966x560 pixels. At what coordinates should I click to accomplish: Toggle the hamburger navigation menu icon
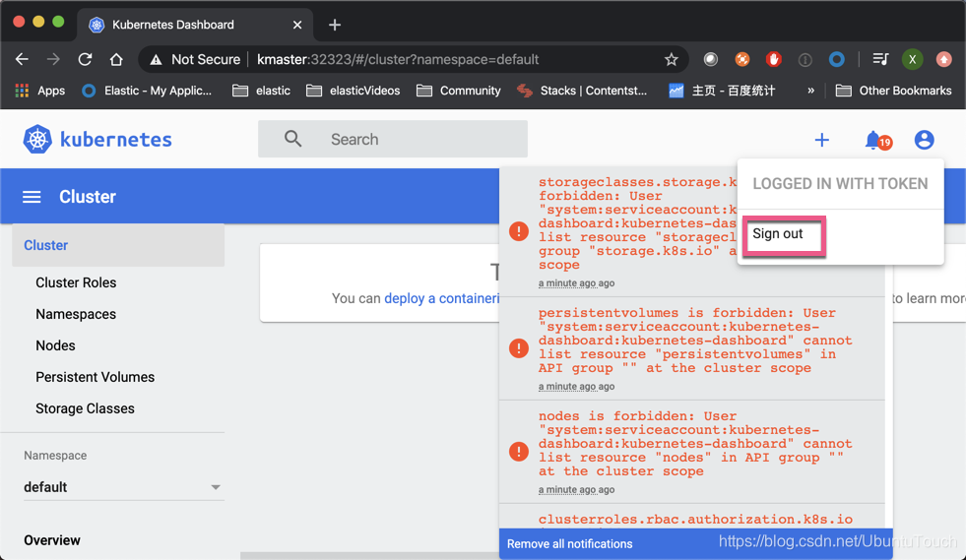[32, 197]
